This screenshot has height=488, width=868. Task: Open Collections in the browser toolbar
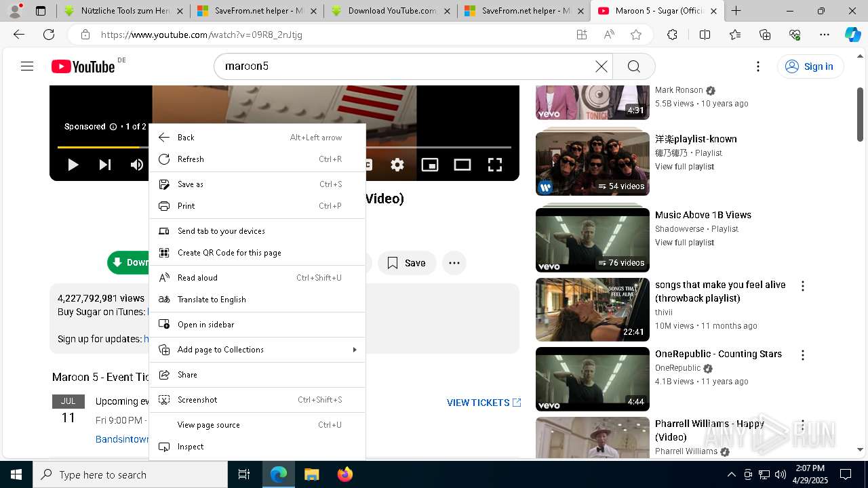coord(765,35)
